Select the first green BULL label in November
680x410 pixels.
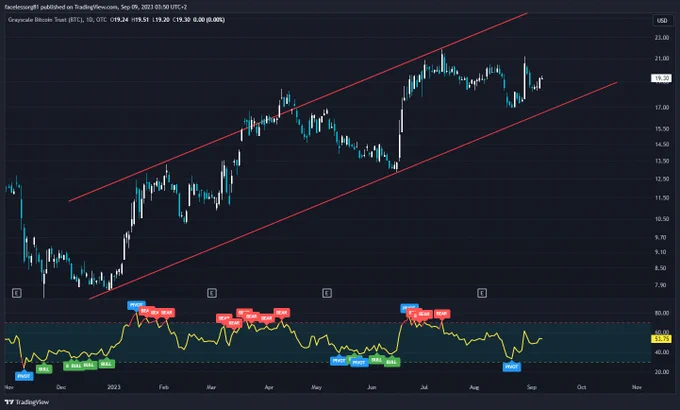tap(44, 369)
